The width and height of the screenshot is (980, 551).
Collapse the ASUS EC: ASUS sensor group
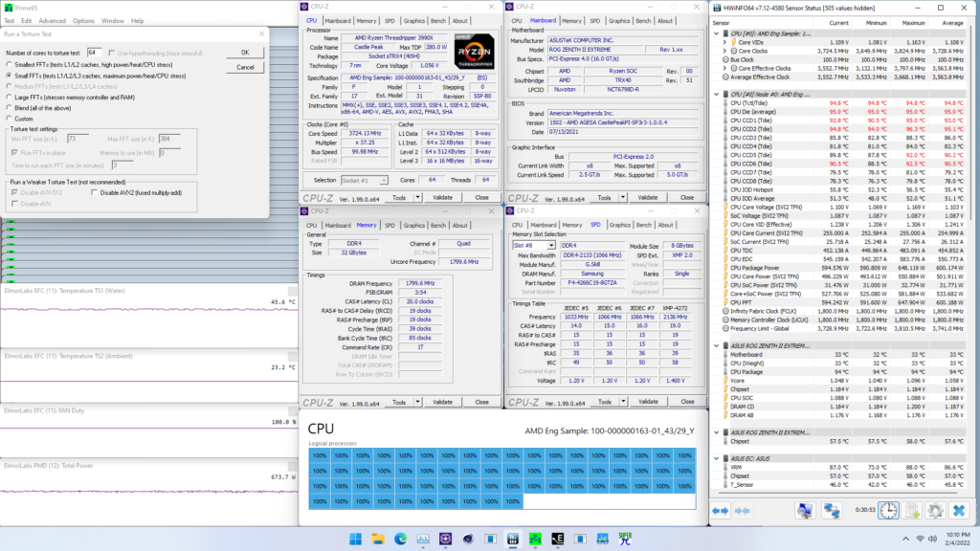click(x=716, y=458)
